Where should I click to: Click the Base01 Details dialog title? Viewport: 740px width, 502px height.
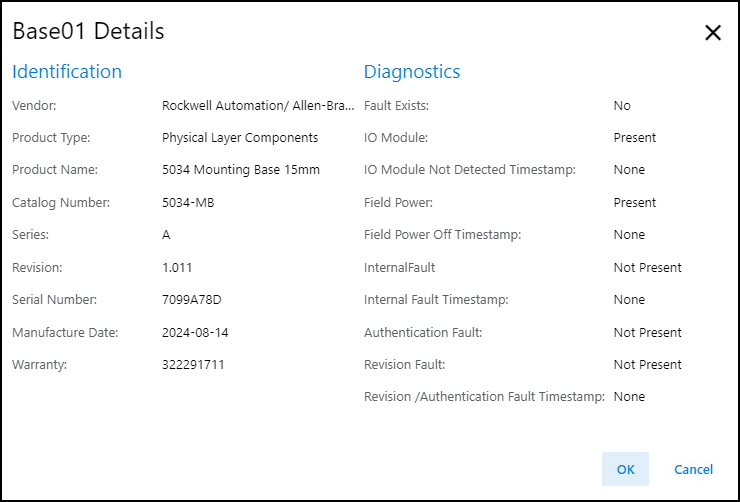88,31
